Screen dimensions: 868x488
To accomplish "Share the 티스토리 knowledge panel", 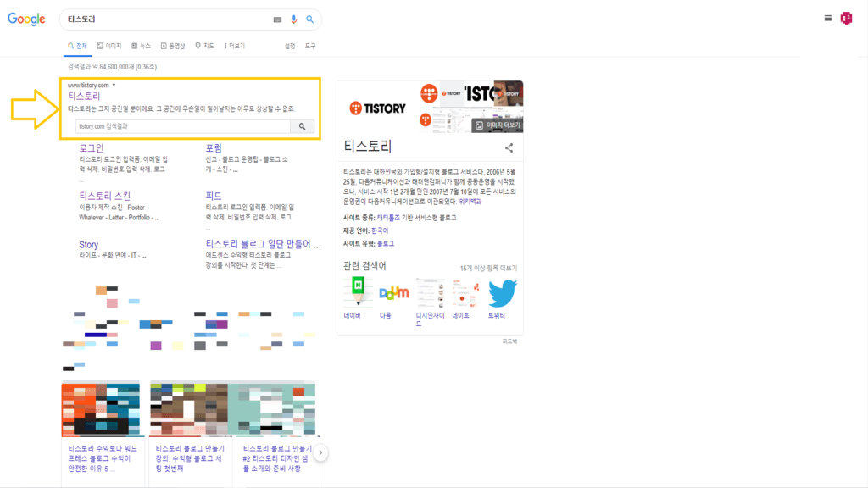I will click(x=509, y=147).
